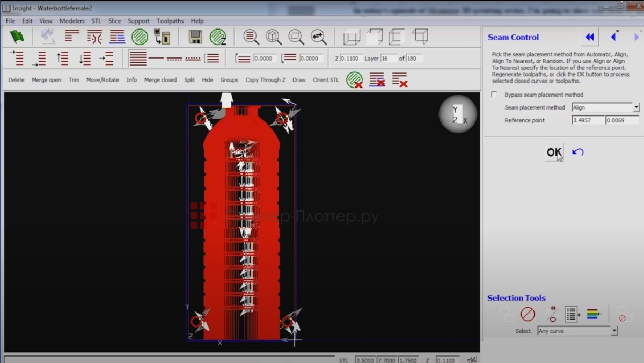Click the undo arrow beside OK
Screen dimensions: 644x363
pyautogui.click(x=577, y=153)
